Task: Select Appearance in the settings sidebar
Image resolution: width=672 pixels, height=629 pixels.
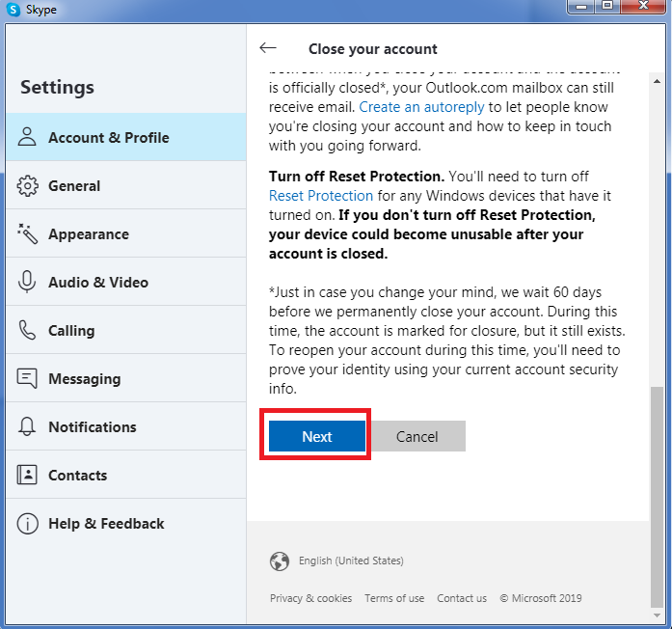Action: 126,233
